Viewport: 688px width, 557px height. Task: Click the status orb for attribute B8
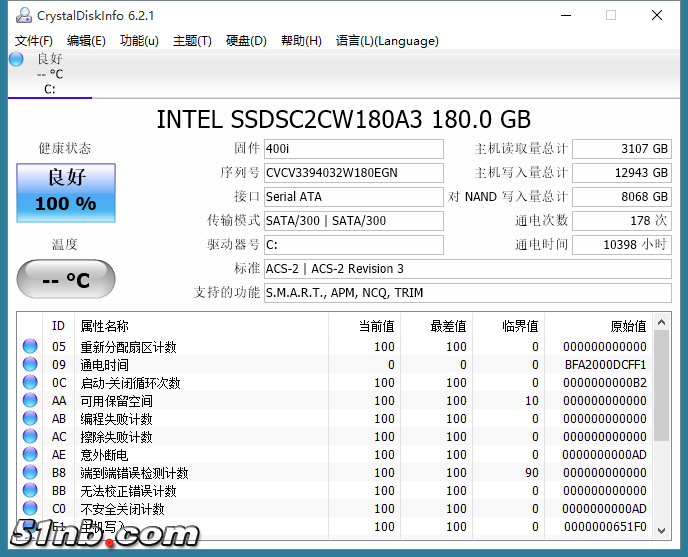30,472
